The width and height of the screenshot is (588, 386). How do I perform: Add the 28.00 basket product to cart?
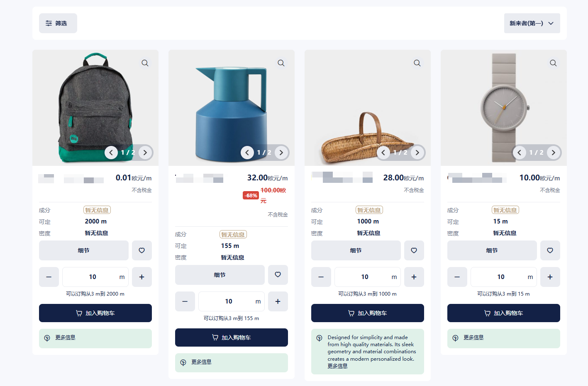coord(368,313)
